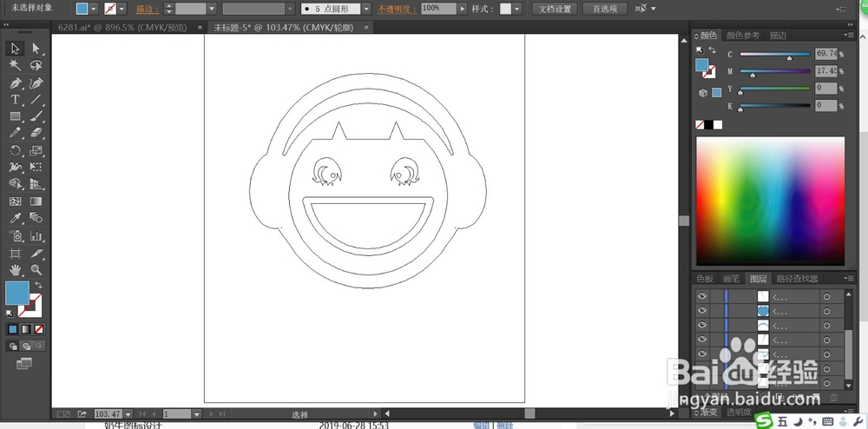The height and width of the screenshot is (429, 868).
Task: Open the 5 点圆形 brush definition dropdown
Action: (x=366, y=9)
